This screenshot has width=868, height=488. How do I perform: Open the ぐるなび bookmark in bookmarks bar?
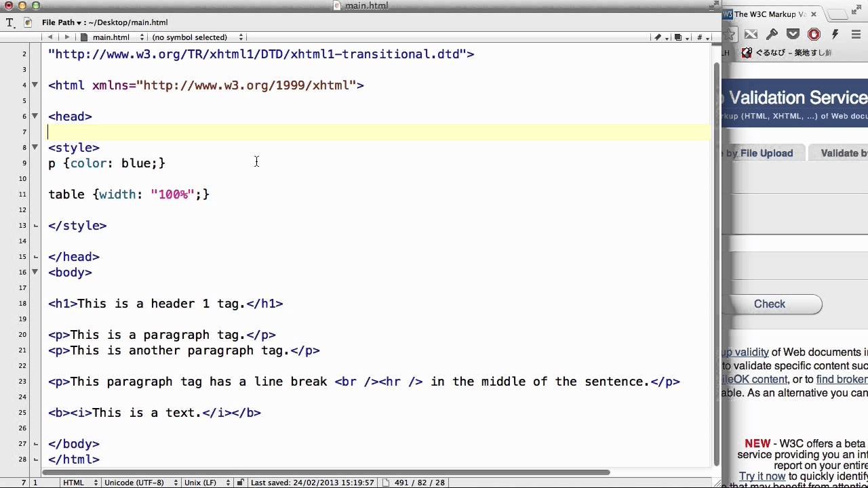click(x=787, y=52)
